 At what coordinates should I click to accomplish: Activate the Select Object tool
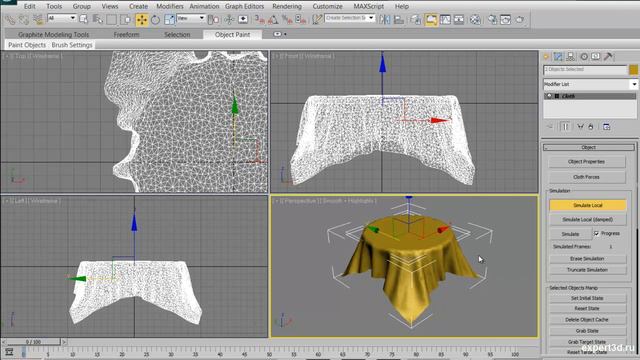click(84, 19)
